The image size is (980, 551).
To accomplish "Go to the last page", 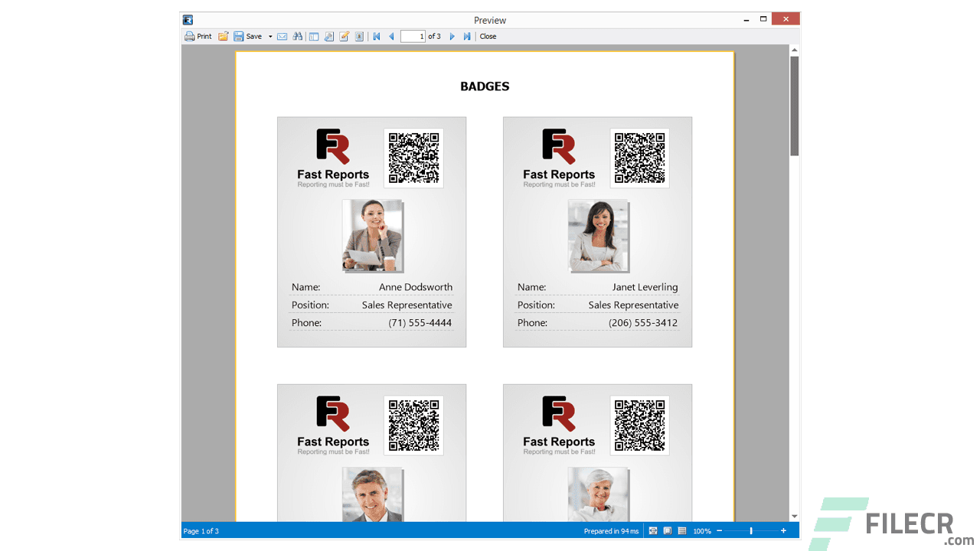I will [467, 36].
